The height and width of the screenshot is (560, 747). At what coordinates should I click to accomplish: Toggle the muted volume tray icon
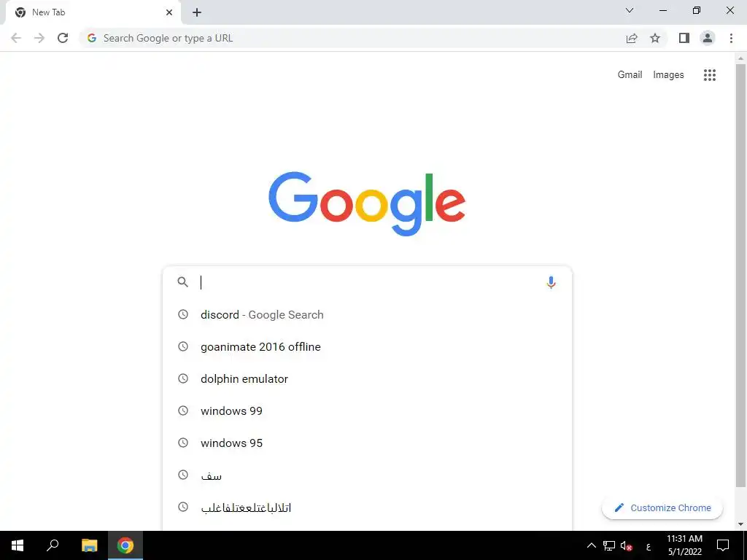point(627,545)
